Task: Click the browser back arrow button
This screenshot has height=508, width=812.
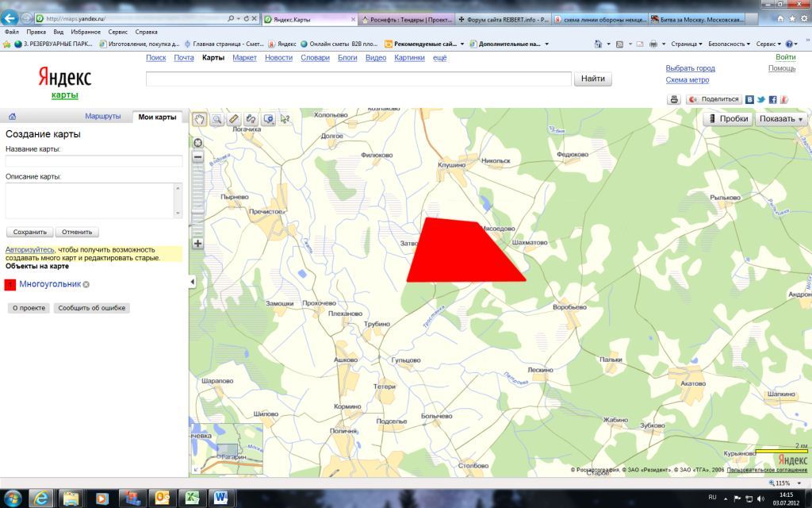Action: (10, 18)
